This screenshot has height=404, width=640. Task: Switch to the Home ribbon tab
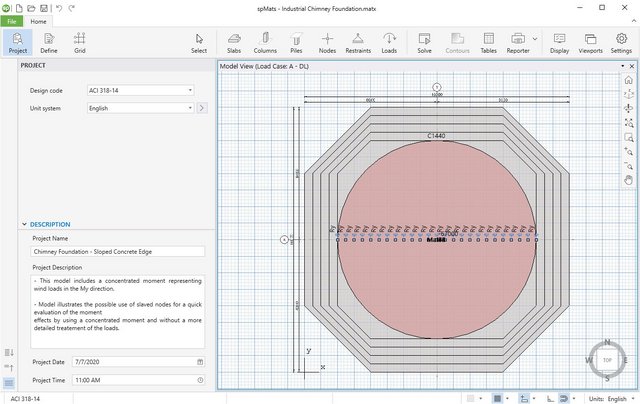tap(38, 22)
